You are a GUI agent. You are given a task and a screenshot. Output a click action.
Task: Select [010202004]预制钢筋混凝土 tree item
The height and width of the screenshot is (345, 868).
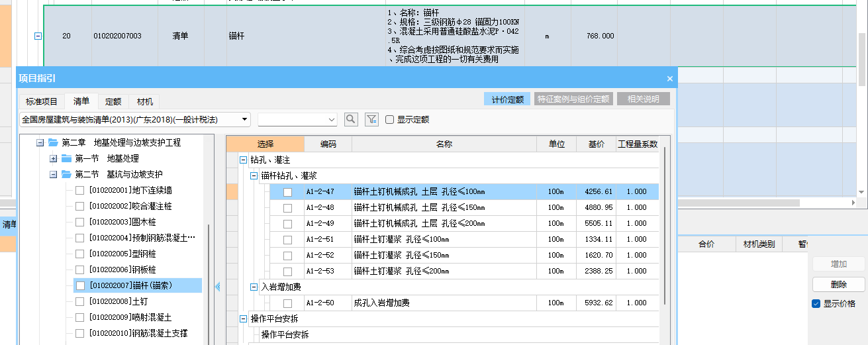click(142, 238)
